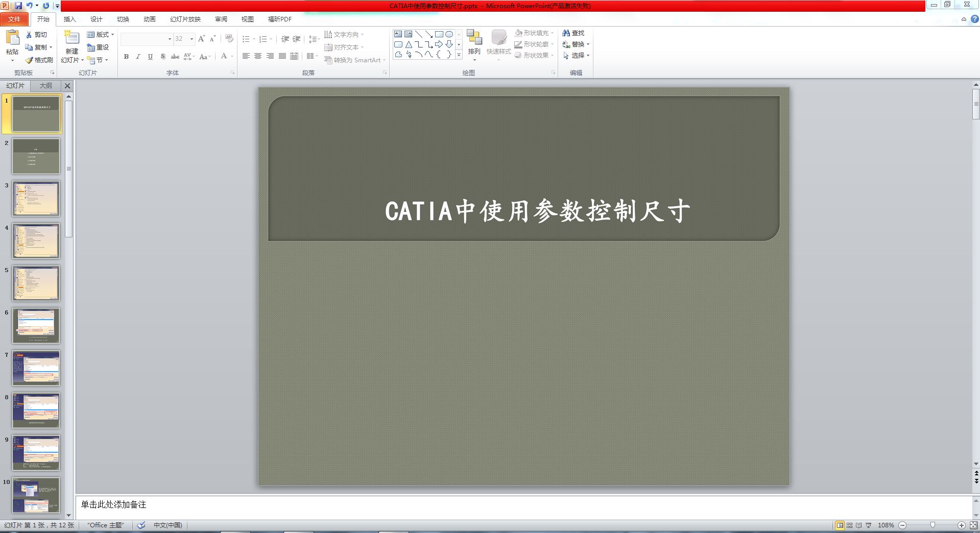Save the presentation via Quick Access Toolbar
The width and height of the screenshot is (980, 533).
[18, 5]
